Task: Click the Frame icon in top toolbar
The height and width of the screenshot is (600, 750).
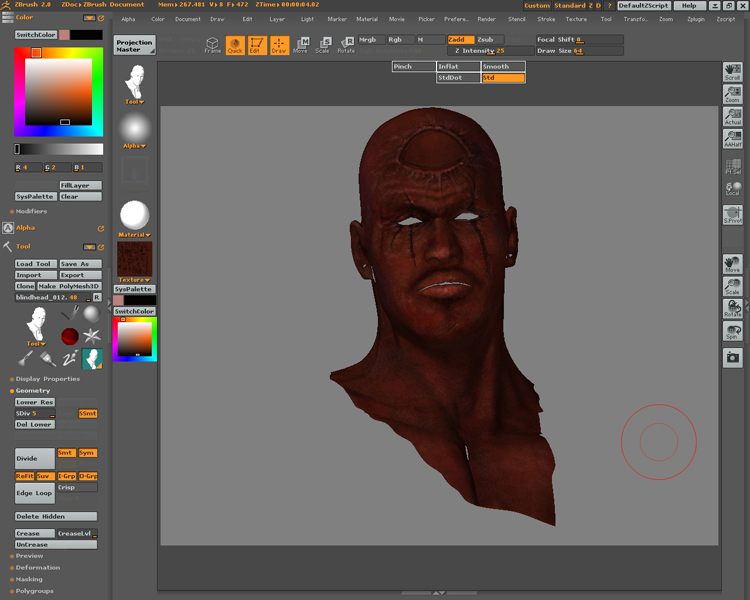Action: coord(213,45)
